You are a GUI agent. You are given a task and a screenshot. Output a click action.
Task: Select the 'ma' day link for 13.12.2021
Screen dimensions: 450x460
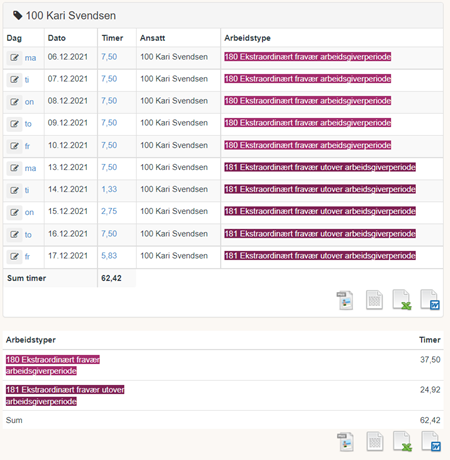30,168
